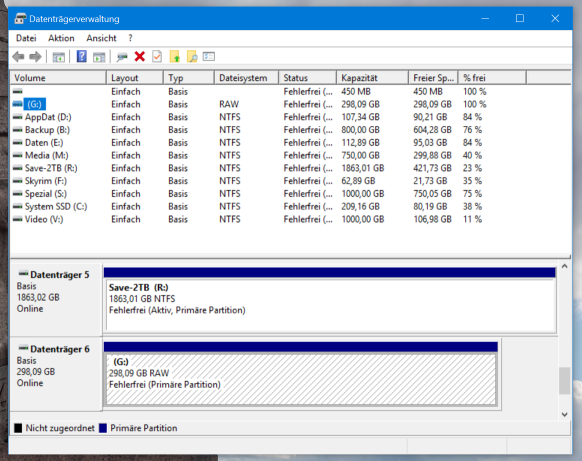Click the properties checkmark toolbar icon

coord(157,56)
